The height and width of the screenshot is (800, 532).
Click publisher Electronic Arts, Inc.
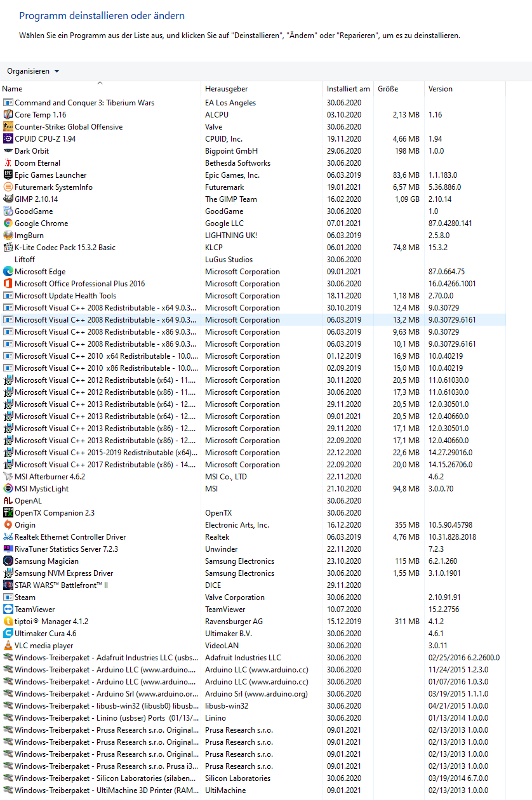pyautogui.click(x=237, y=525)
